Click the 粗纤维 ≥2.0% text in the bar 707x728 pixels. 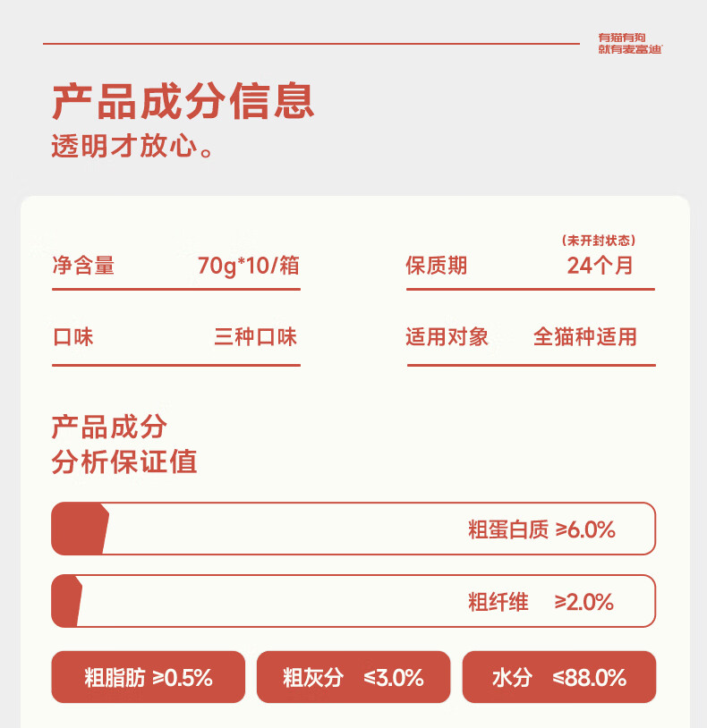click(541, 602)
